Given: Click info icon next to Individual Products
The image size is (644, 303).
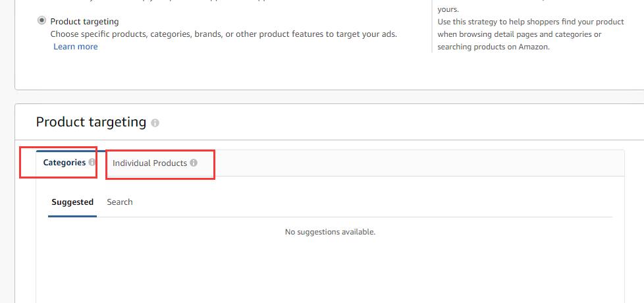Looking at the screenshot, I should [x=194, y=163].
